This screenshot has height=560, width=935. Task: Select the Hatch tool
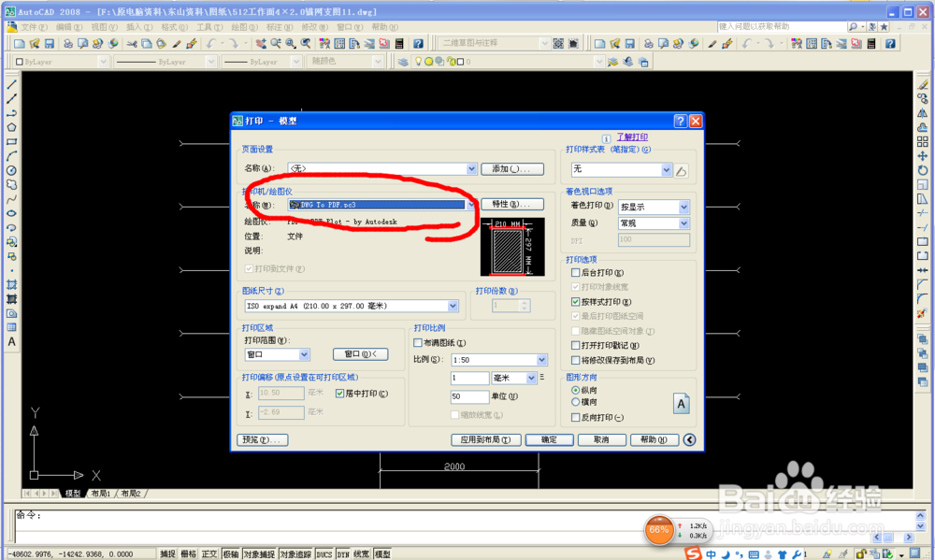point(11,285)
